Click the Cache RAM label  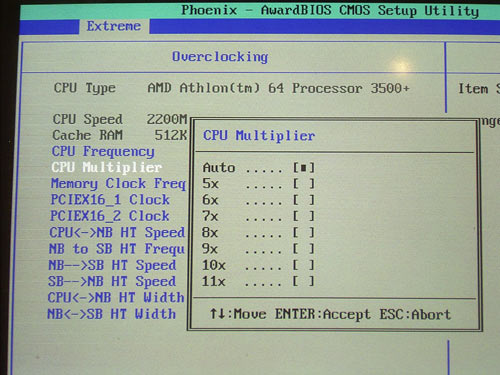88,135
